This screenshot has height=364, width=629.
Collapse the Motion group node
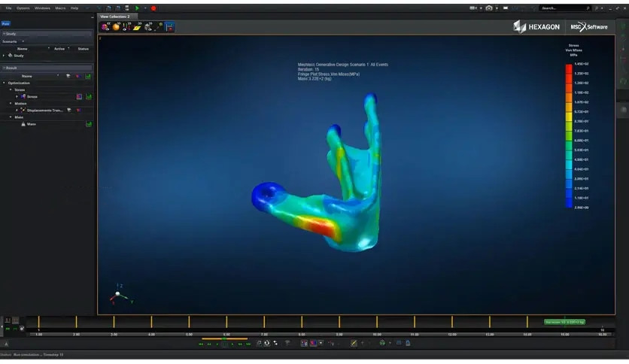pyautogui.click(x=11, y=104)
